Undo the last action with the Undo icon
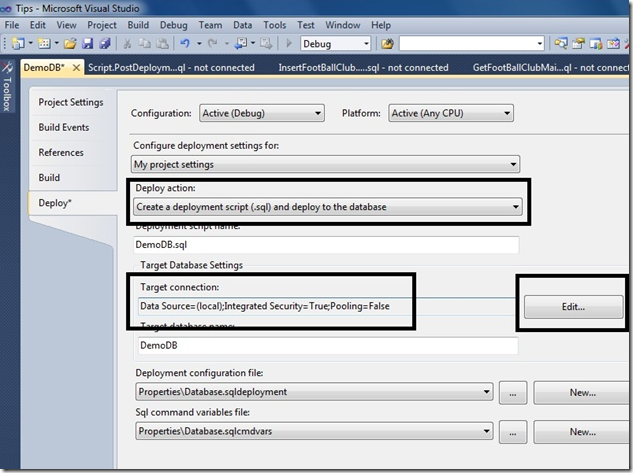The width and height of the screenshot is (633, 473). [x=185, y=43]
